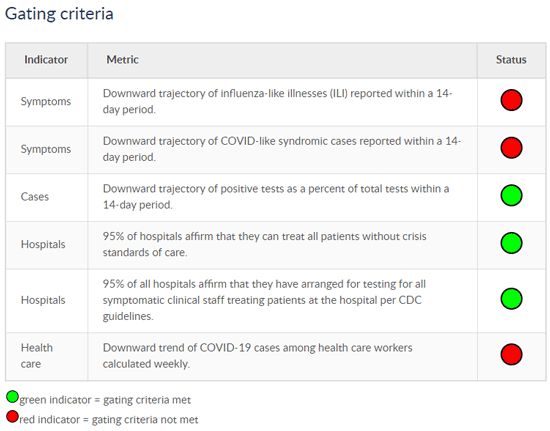Click the first Symptoms indicator cell

[x=46, y=101]
